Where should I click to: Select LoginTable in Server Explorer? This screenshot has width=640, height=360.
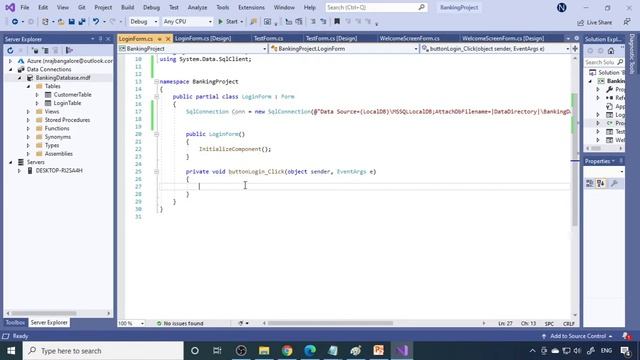[x=67, y=103]
